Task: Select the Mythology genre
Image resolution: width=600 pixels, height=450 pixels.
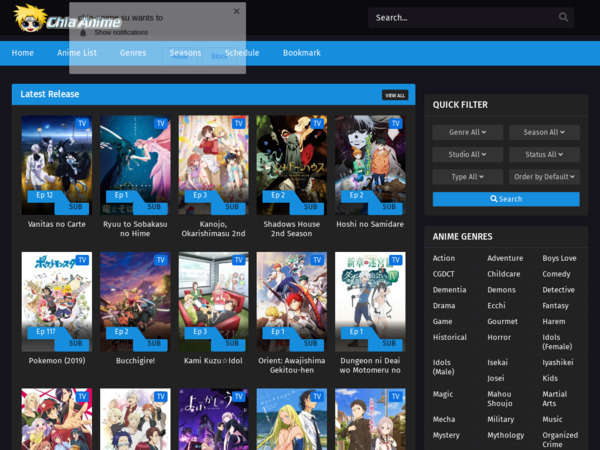Action: point(505,435)
